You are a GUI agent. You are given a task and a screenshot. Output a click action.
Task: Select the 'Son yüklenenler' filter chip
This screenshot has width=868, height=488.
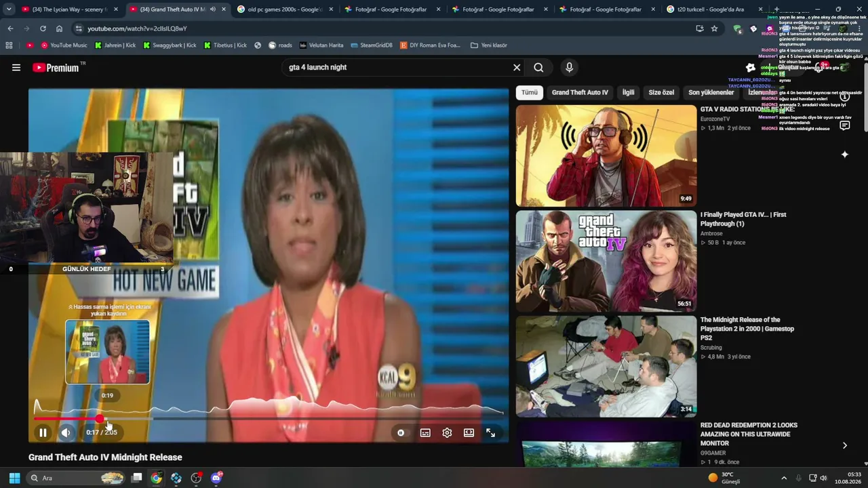711,92
